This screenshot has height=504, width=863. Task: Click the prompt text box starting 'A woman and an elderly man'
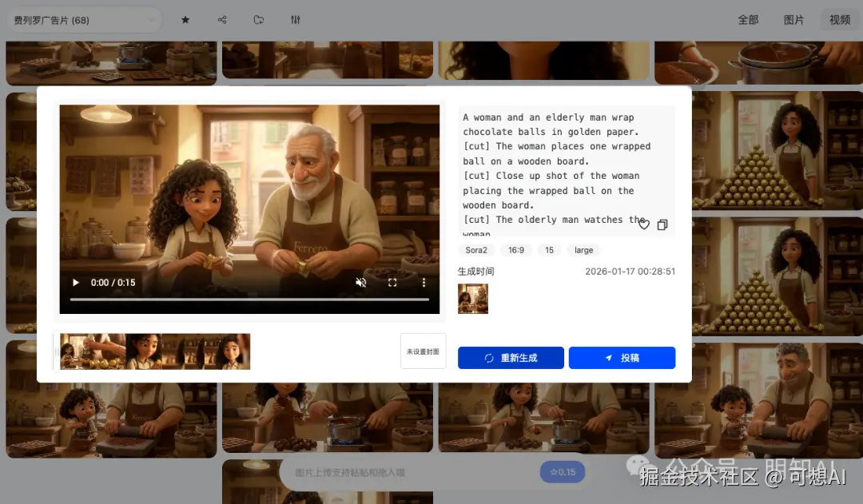point(567,171)
